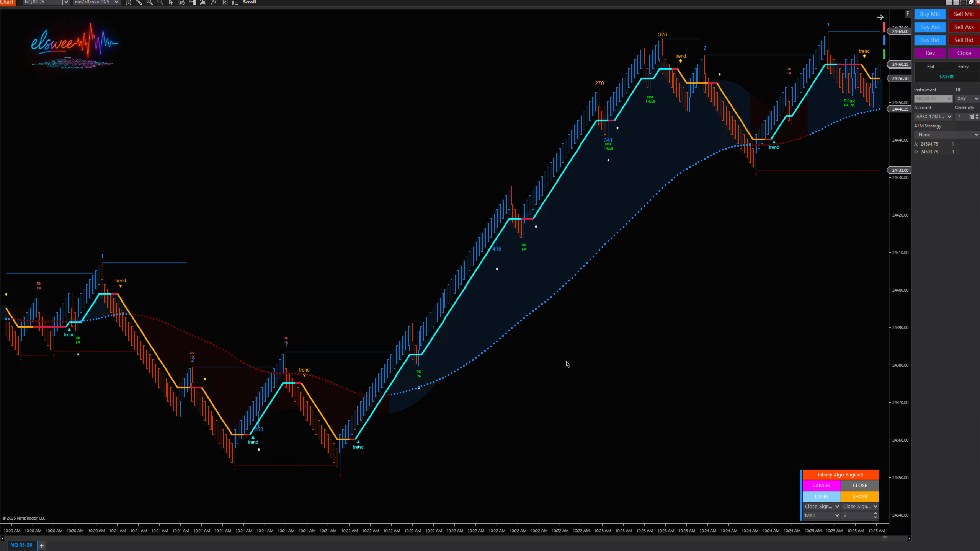980x551 pixels.
Task: Click the zoom in magnifier icon
Action: pos(150,2)
